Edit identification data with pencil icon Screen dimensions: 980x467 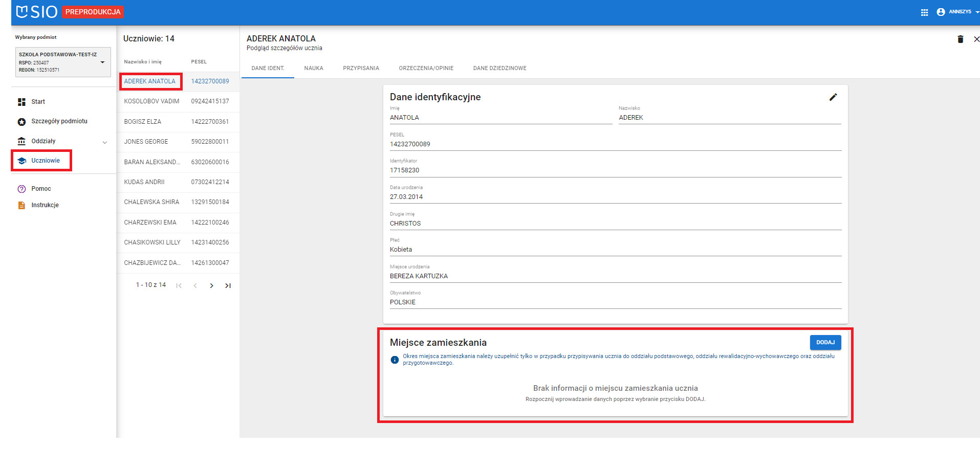[x=833, y=97]
